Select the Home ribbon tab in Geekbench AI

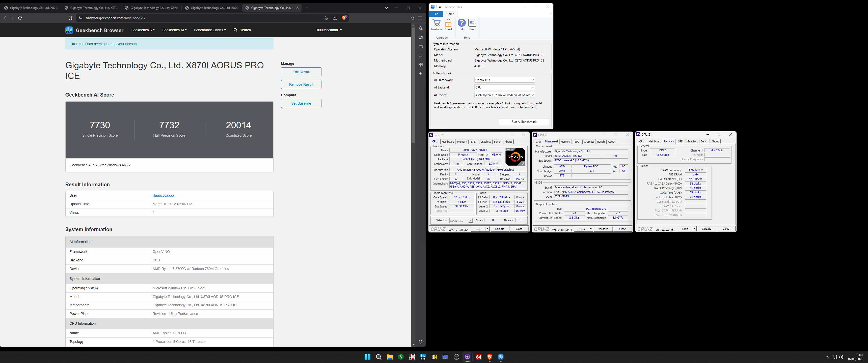point(450,14)
